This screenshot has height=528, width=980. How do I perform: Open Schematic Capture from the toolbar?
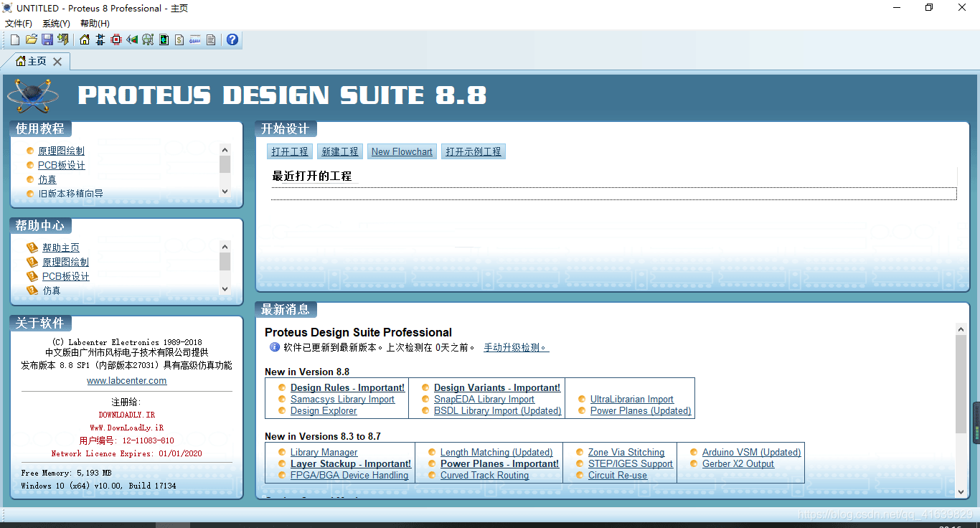(x=100, y=39)
